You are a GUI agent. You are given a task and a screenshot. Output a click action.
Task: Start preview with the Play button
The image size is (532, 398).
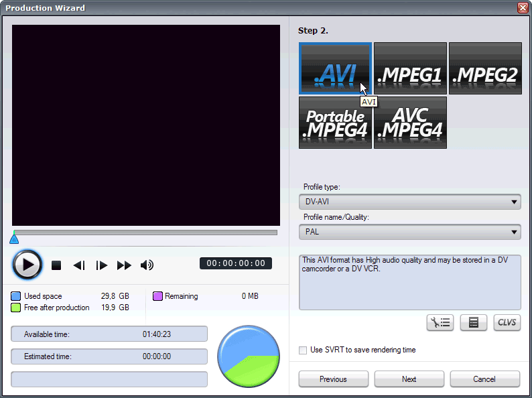[27, 265]
